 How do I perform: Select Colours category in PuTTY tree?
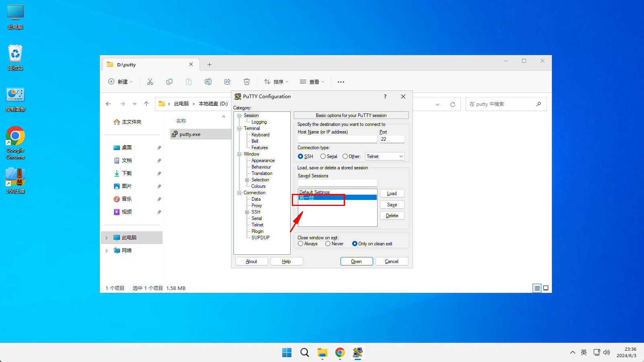258,186
